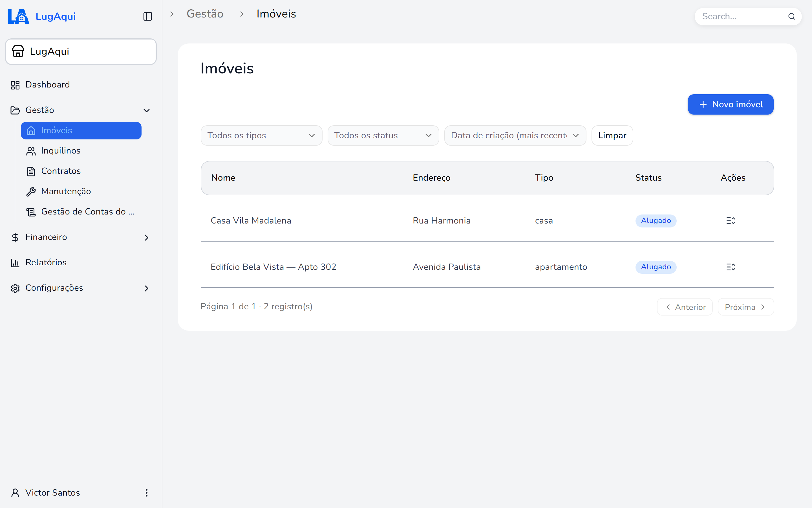Expand the Financeiro section chevron
Screen dimensions: 812x508
(147, 238)
